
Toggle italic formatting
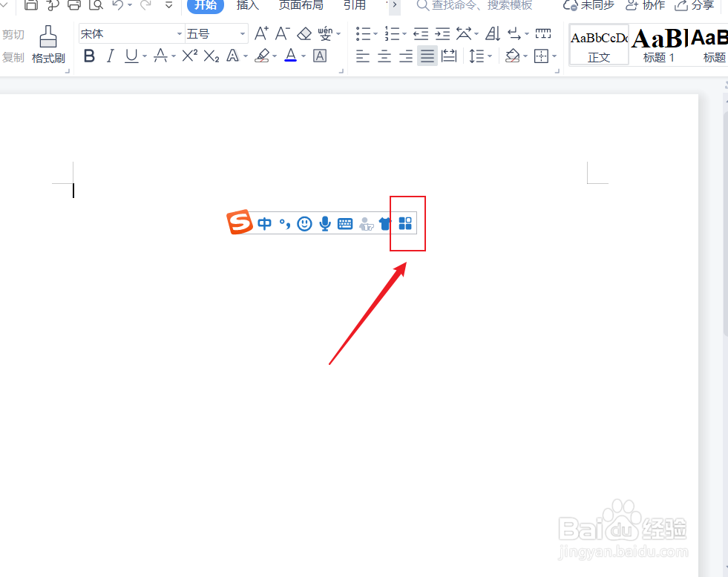pos(110,56)
